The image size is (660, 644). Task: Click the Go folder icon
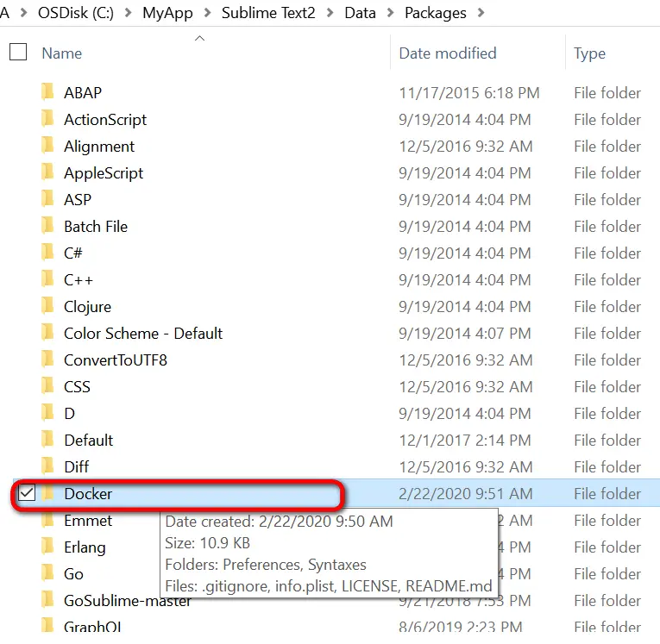pos(47,573)
